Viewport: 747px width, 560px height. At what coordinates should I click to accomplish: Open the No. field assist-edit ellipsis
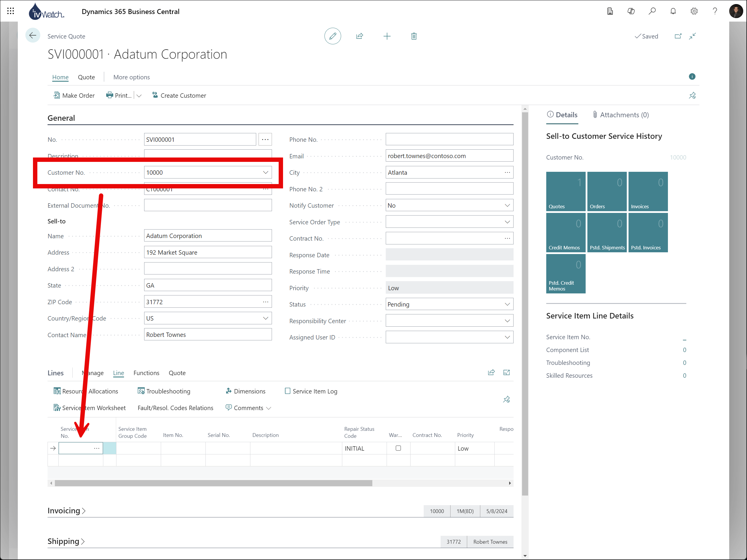pos(265,139)
